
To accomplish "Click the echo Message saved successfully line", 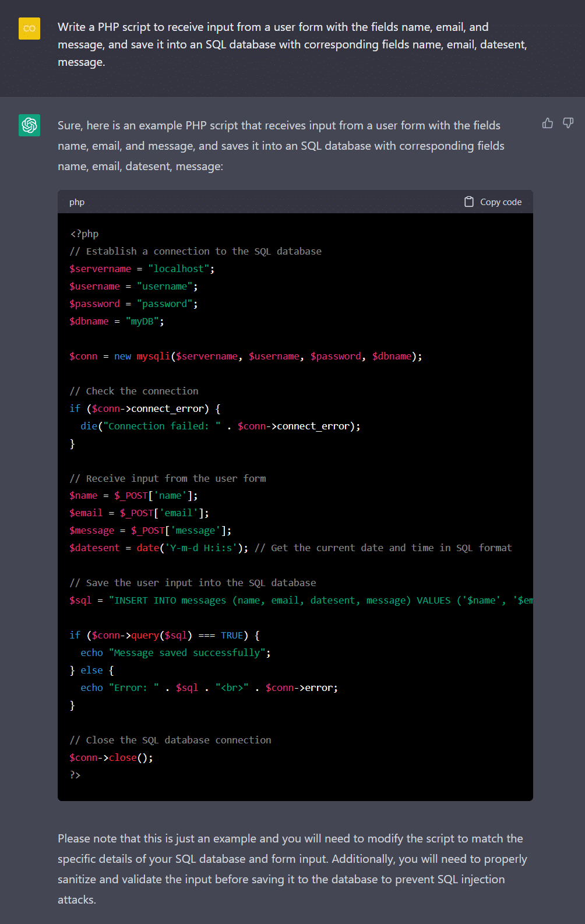I will coord(175,653).
